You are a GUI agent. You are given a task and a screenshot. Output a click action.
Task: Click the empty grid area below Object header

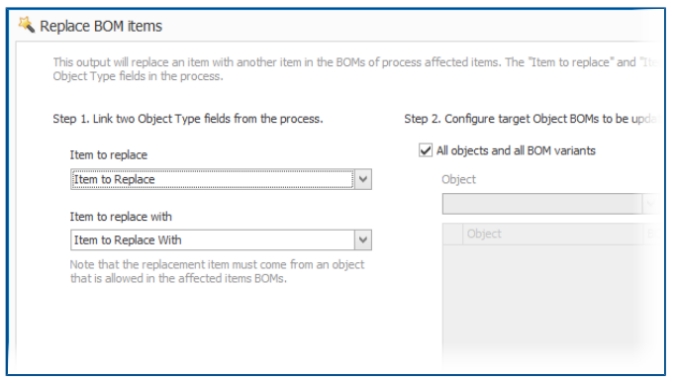point(550,302)
